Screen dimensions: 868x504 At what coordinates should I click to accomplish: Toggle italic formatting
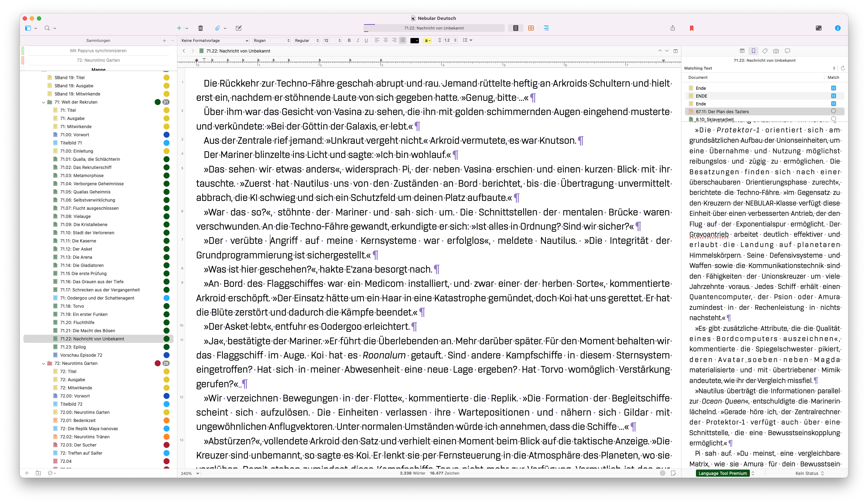358,40
